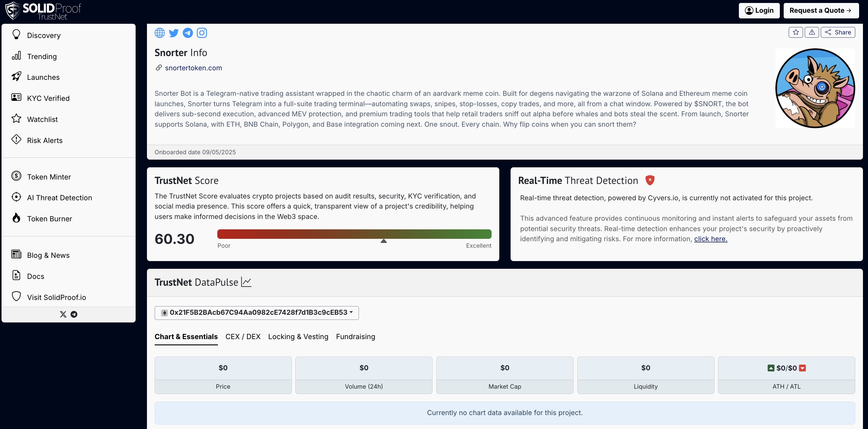Open the Locking & Vesting tab

pyautogui.click(x=298, y=336)
